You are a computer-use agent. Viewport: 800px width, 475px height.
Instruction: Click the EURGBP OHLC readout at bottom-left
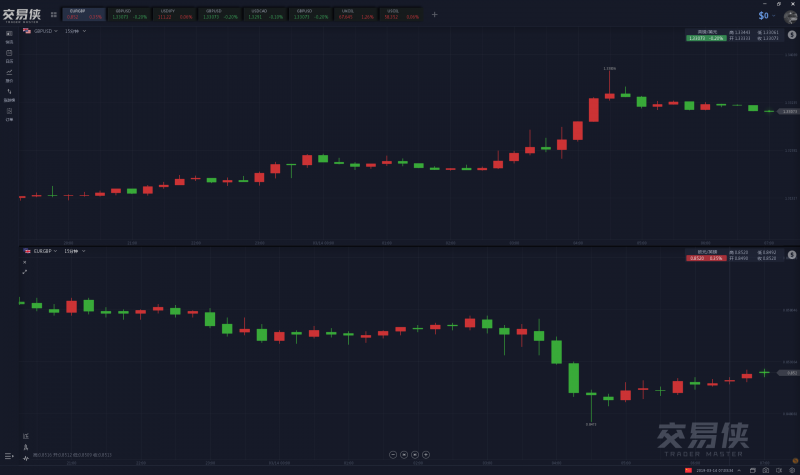pyautogui.click(x=72, y=455)
